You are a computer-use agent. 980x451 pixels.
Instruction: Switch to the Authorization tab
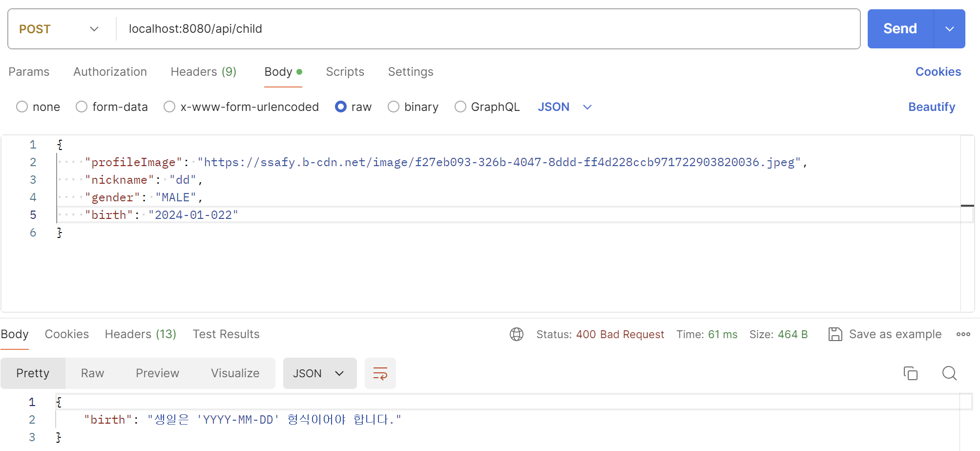pos(110,71)
